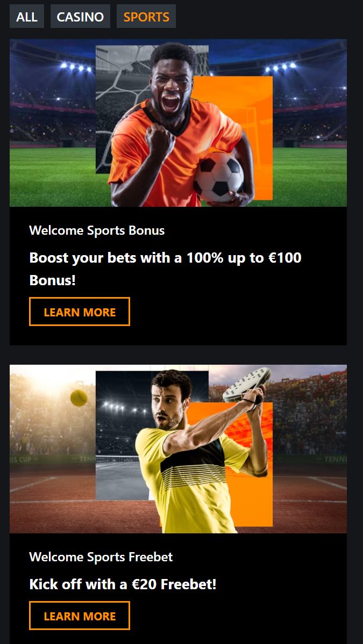This screenshot has width=363, height=644.
Task: Click the Welcome Sports Freebet title
Action: 101,557
